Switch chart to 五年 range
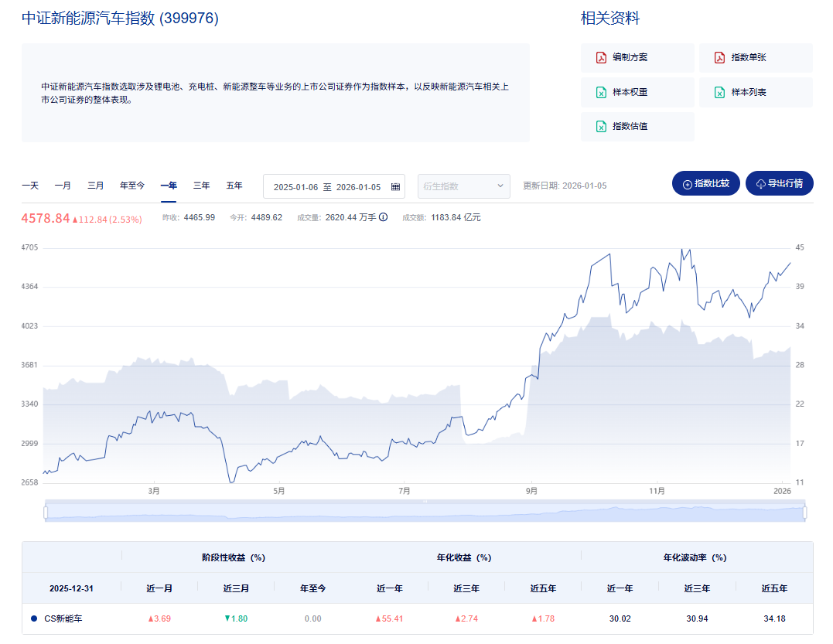This screenshot has width=833, height=644. [x=234, y=186]
